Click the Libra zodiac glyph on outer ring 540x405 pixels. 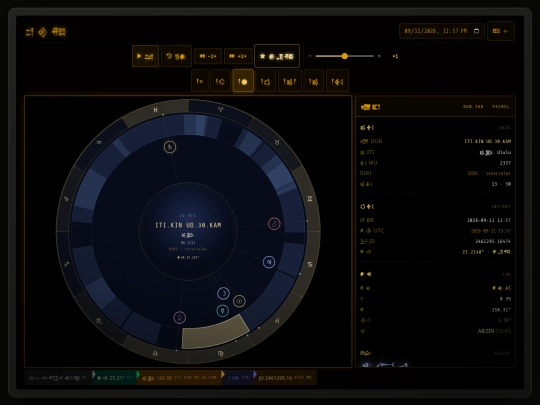click(156, 353)
